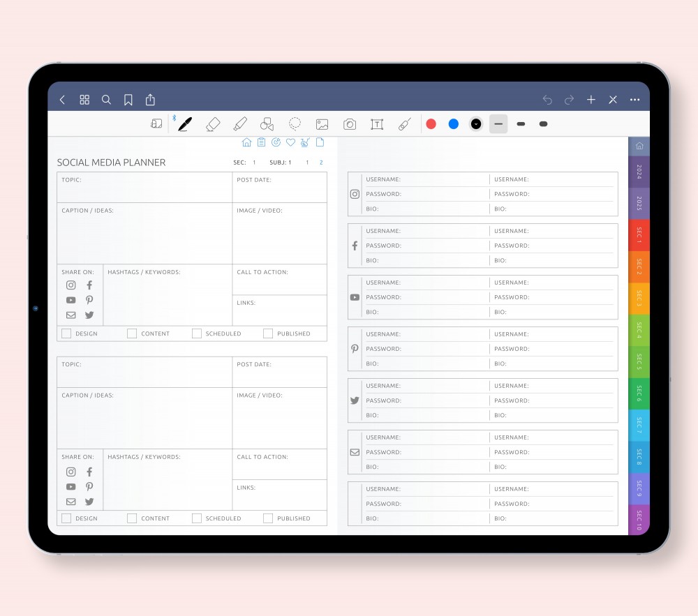Check SCHEDULED box in first planner block

pyautogui.click(x=197, y=333)
